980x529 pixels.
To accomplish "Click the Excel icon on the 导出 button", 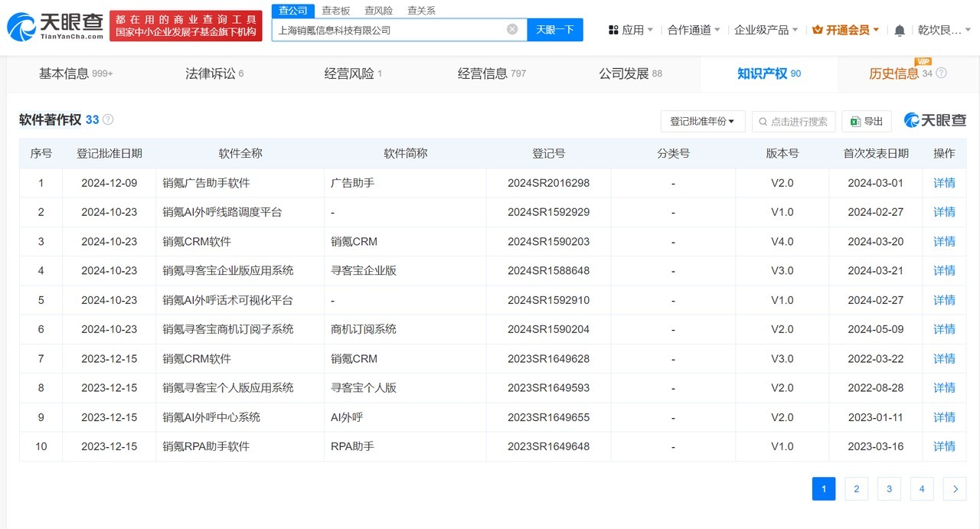I will pyautogui.click(x=855, y=120).
